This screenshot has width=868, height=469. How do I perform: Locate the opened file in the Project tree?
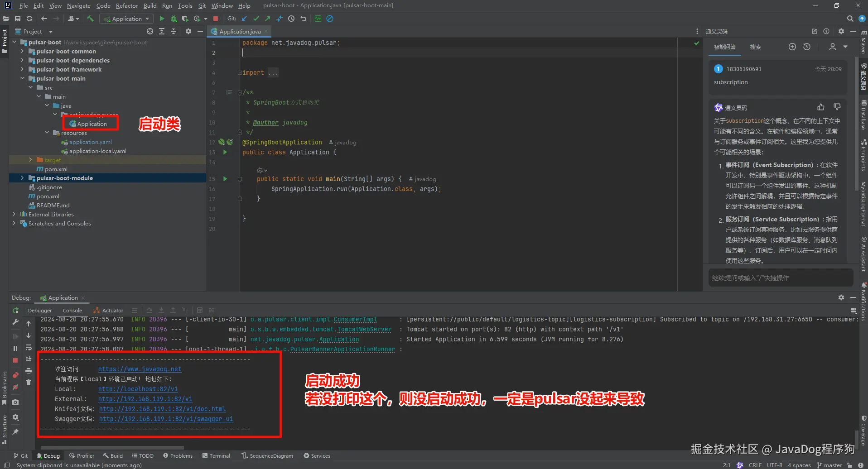click(x=150, y=31)
